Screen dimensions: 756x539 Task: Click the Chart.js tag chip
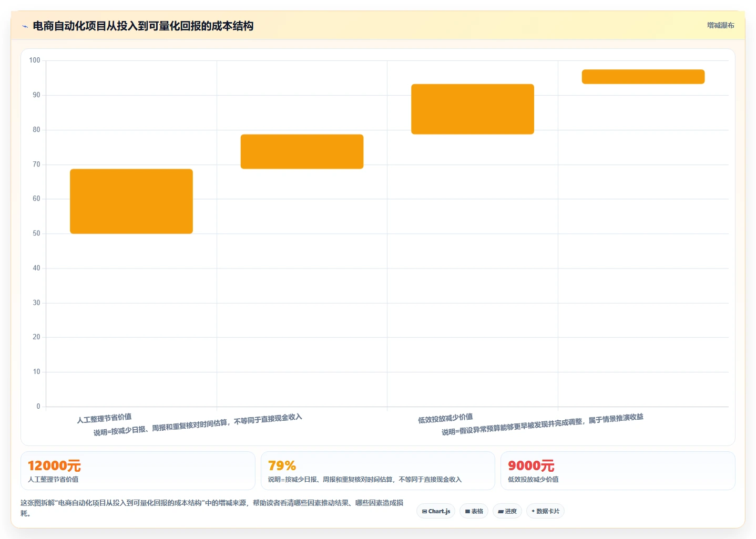pyautogui.click(x=436, y=511)
